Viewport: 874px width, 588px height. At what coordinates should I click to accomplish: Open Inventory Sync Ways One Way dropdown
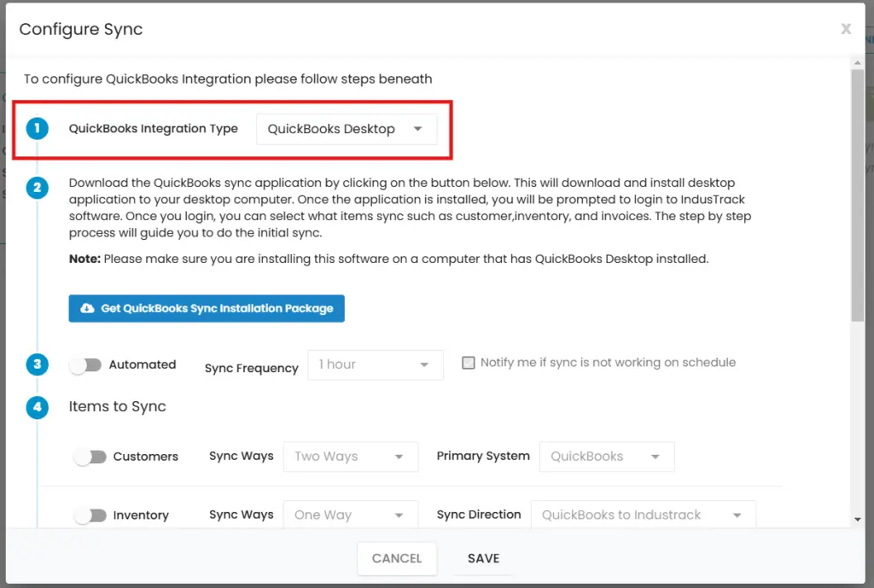click(x=351, y=514)
